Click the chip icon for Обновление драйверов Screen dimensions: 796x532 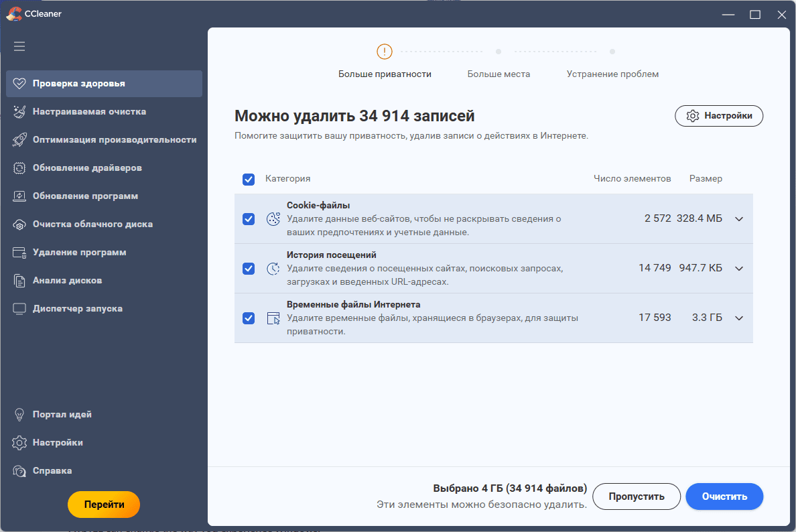coord(19,168)
